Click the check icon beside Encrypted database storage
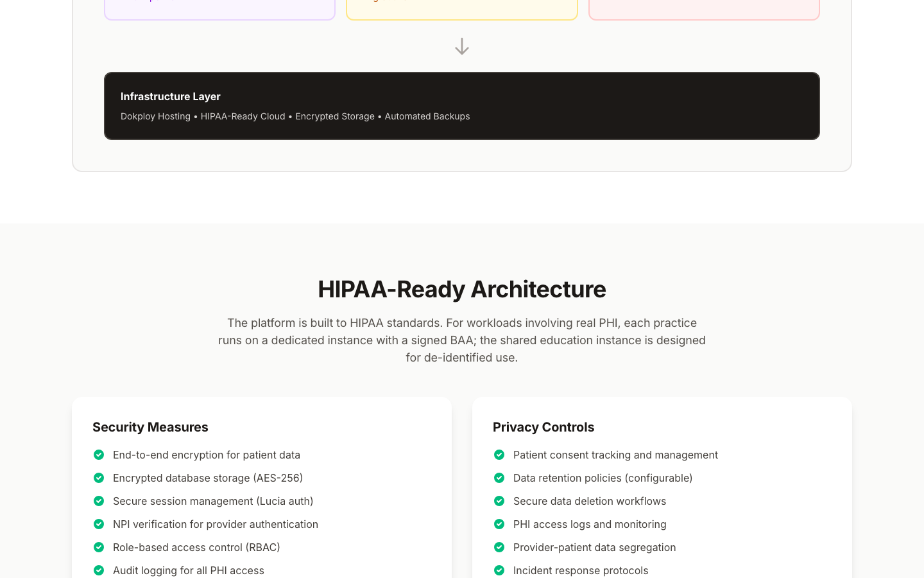 [x=99, y=478]
